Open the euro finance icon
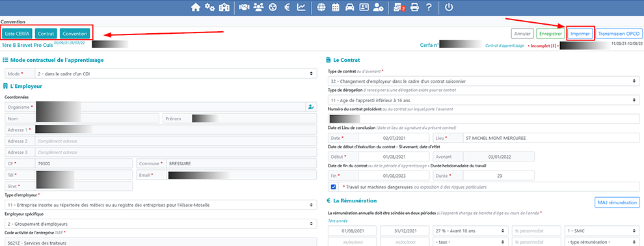644x246 pixels. pyautogui.click(x=288, y=7)
